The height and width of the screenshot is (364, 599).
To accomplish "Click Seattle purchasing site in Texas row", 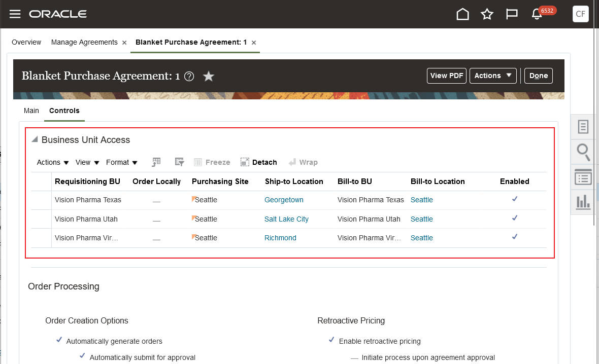I will click(206, 200).
